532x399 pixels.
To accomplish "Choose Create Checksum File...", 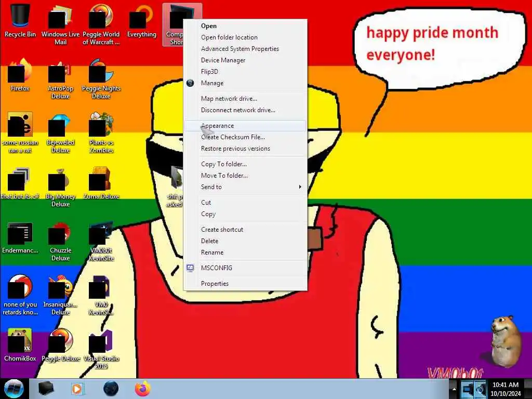I will pos(245,137).
